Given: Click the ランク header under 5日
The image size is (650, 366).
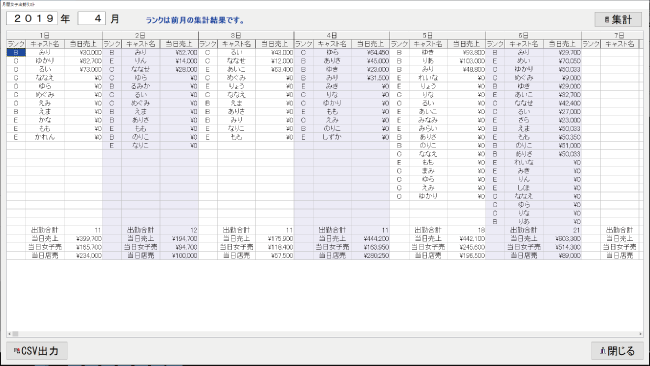Looking at the screenshot, I should (400, 44).
